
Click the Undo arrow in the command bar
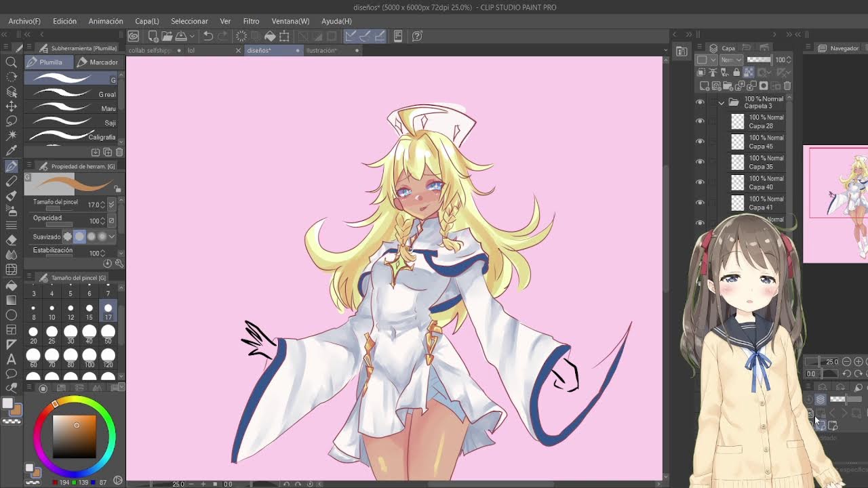click(208, 36)
